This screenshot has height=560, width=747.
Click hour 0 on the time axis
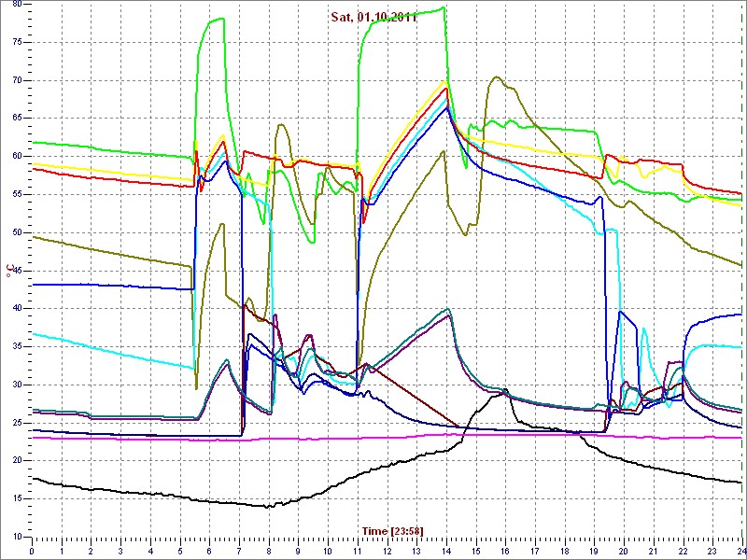(32, 551)
